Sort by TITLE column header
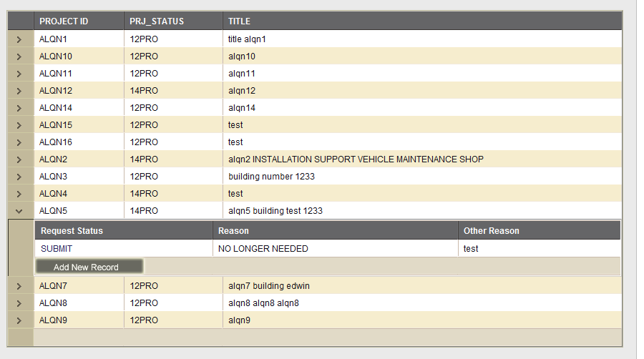The image size is (644, 359). coord(240,21)
